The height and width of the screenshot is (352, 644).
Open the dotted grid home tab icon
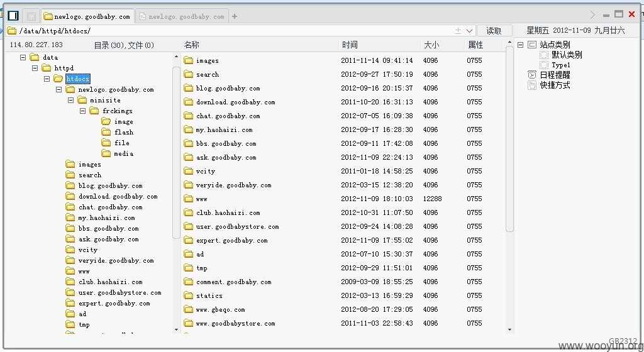click(31, 16)
